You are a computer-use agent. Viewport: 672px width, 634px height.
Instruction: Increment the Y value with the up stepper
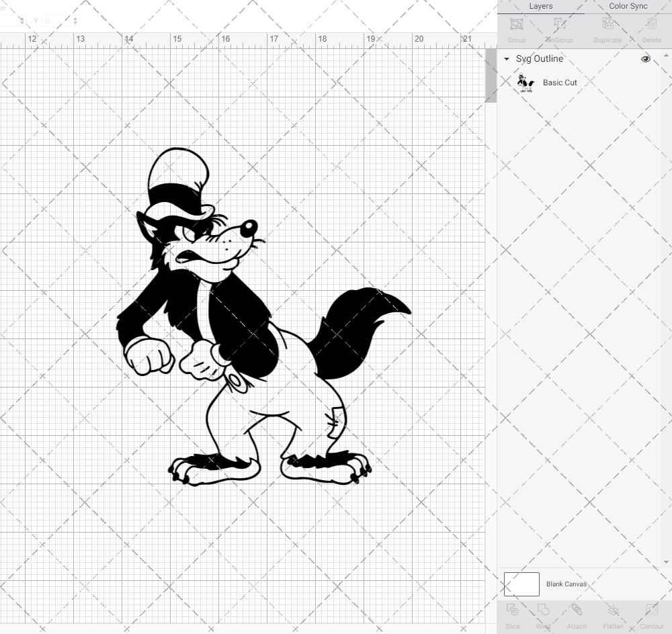(x=75, y=17)
